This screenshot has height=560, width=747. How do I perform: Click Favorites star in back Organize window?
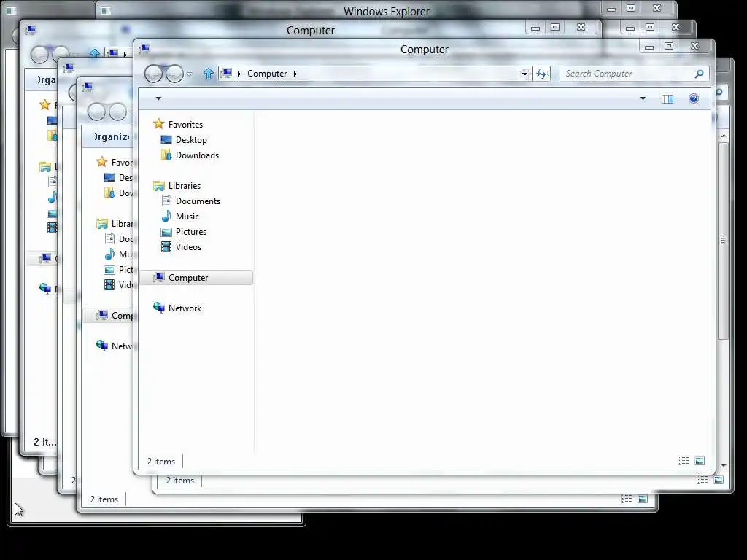coord(101,162)
